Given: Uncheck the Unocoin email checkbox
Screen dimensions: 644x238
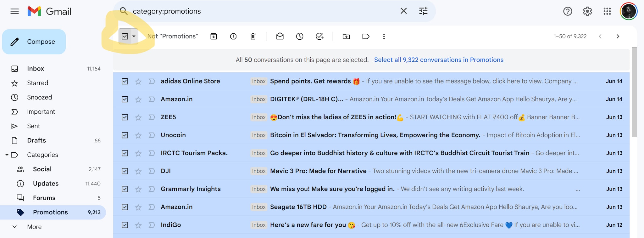Looking at the screenshot, I should point(125,135).
